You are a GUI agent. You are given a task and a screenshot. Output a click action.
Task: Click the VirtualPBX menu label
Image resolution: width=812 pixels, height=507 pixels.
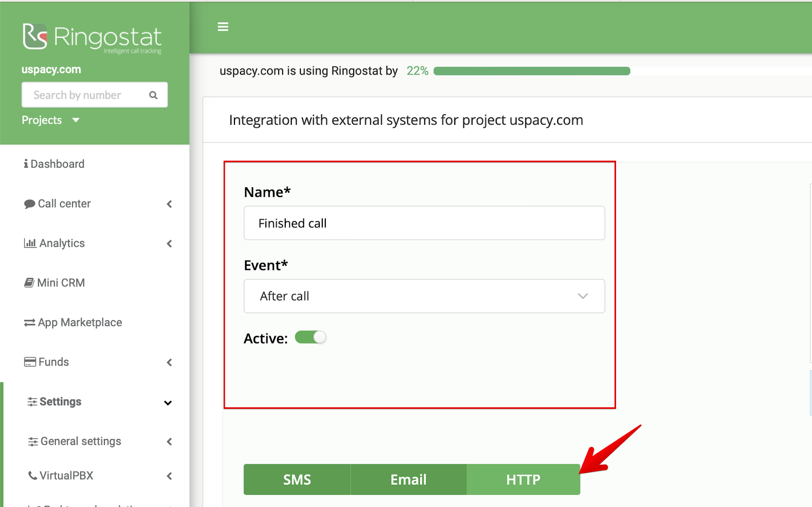coord(66,476)
